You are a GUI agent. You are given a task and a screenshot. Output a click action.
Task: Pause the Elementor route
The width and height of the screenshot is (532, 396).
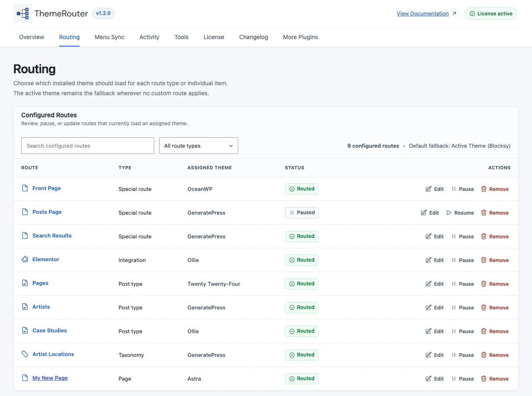(x=463, y=260)
